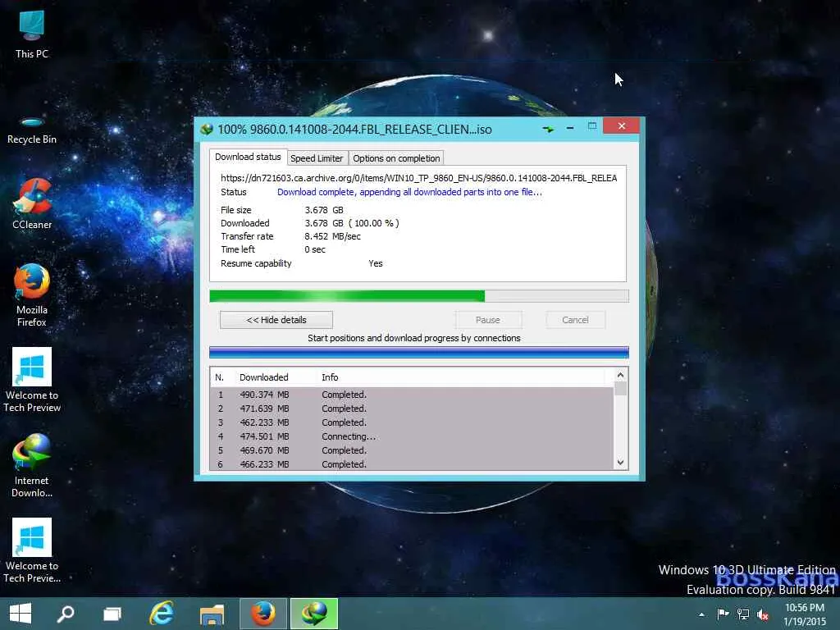The width and height of the screenshot is (840, 630).
Task: Open the network icon in the tray
Action: pos(743,614)
